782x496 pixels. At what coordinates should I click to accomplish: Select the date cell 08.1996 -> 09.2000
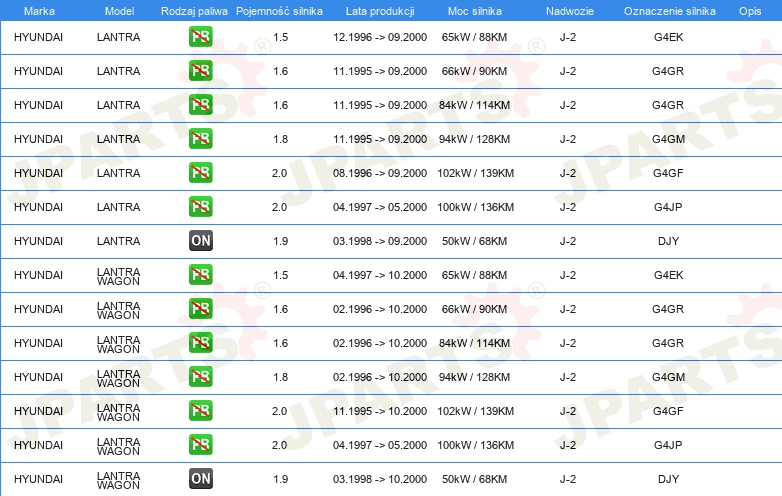380,173
